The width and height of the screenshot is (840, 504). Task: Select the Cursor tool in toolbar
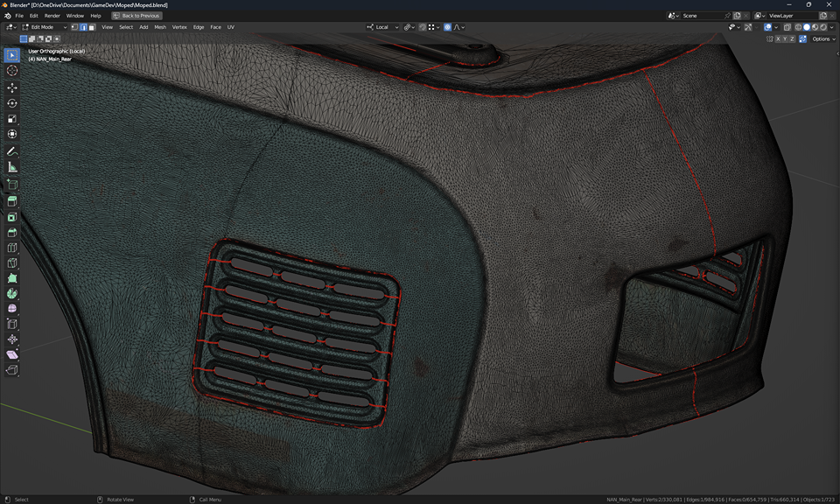click(12, 71)
